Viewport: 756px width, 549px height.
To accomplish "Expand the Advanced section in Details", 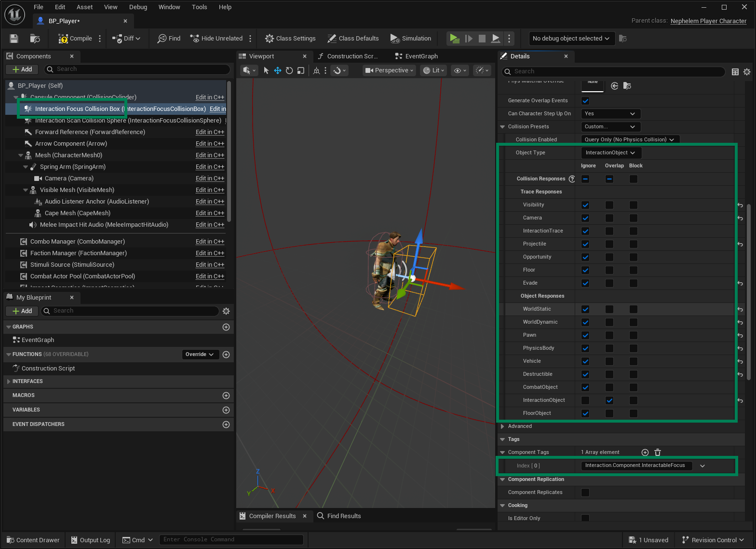I will pyautogui.click(x=502, y=426).
